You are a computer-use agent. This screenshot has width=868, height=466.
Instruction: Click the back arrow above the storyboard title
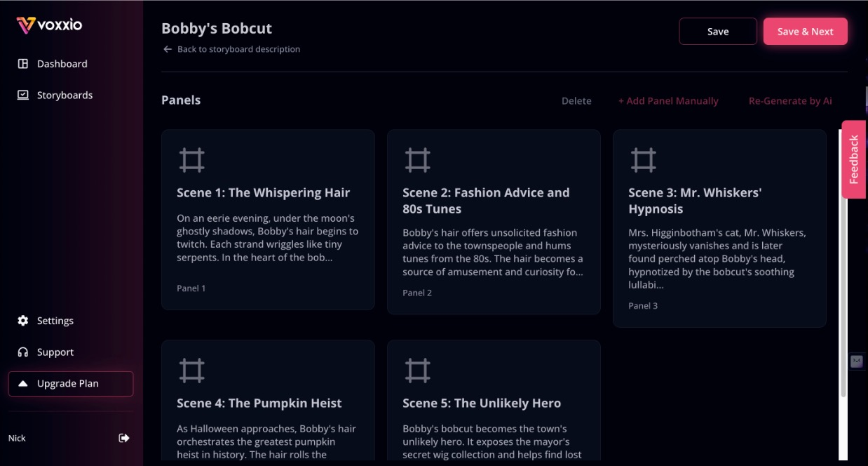click(x=167, y=48)
